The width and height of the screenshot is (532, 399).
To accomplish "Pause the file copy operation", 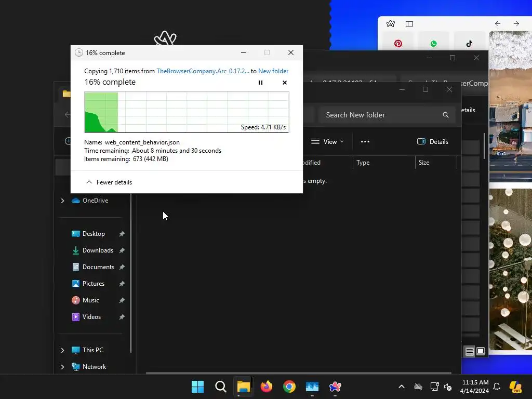I will coord(260,83).
